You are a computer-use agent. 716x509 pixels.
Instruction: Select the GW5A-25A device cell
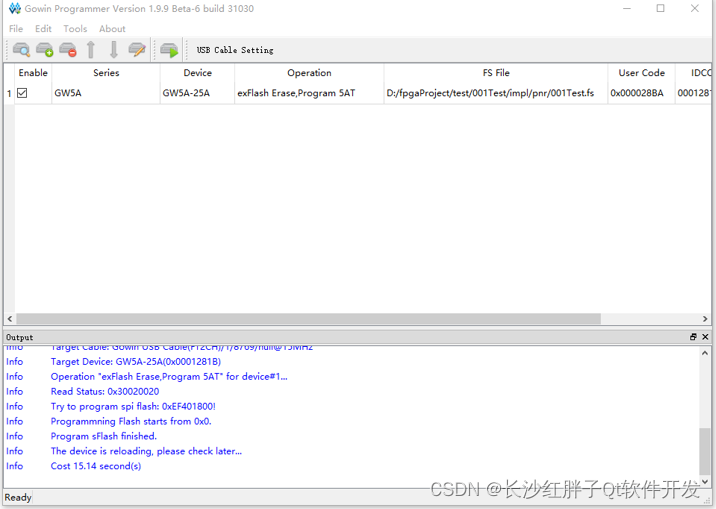coord(197,93)
